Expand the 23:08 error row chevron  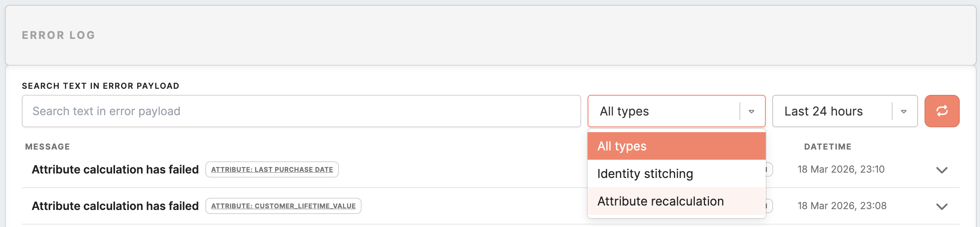click(942, 206)
